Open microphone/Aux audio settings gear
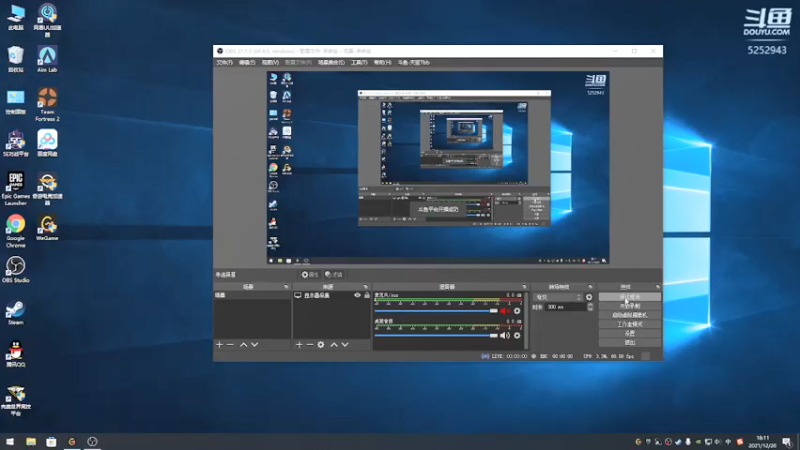 coord(517,311)
